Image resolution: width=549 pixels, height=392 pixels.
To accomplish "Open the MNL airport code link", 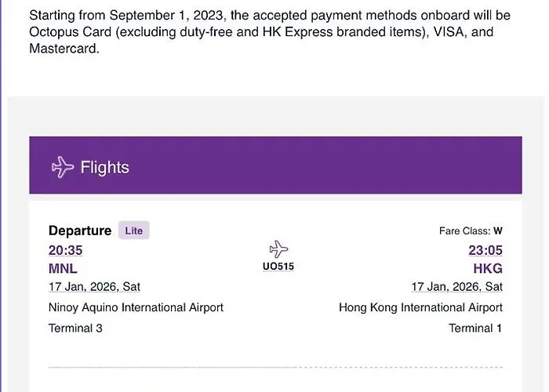I will (x=63, y=269).
